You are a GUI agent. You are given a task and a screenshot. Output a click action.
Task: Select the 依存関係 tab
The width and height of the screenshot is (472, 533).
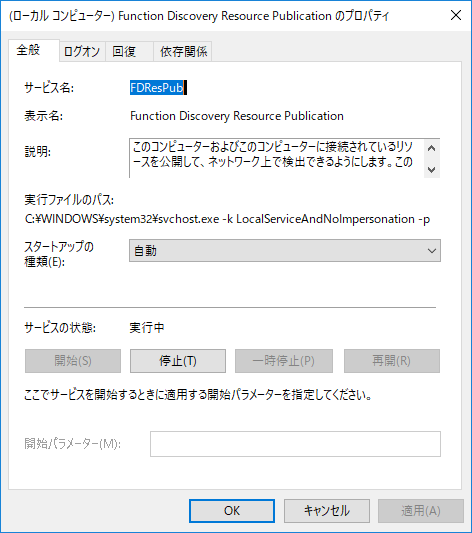[x=183, y=51]
